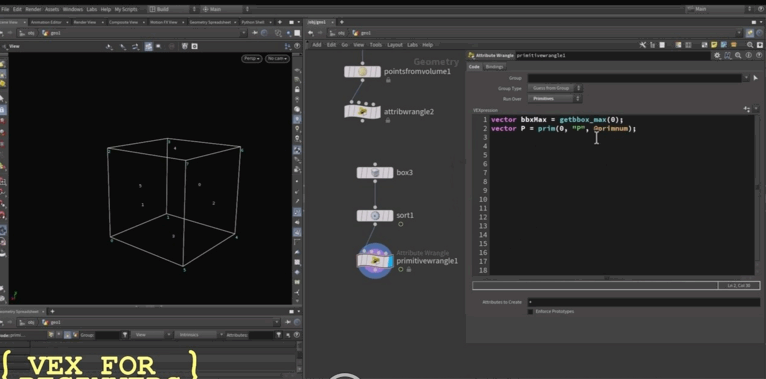Viewport: 766px width, 379px height.
Task: Click the viewport help question icon
Action: 298,46
